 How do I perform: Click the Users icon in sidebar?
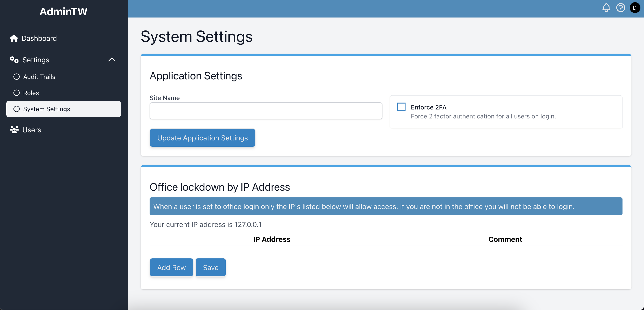click(x=14, y=130)
